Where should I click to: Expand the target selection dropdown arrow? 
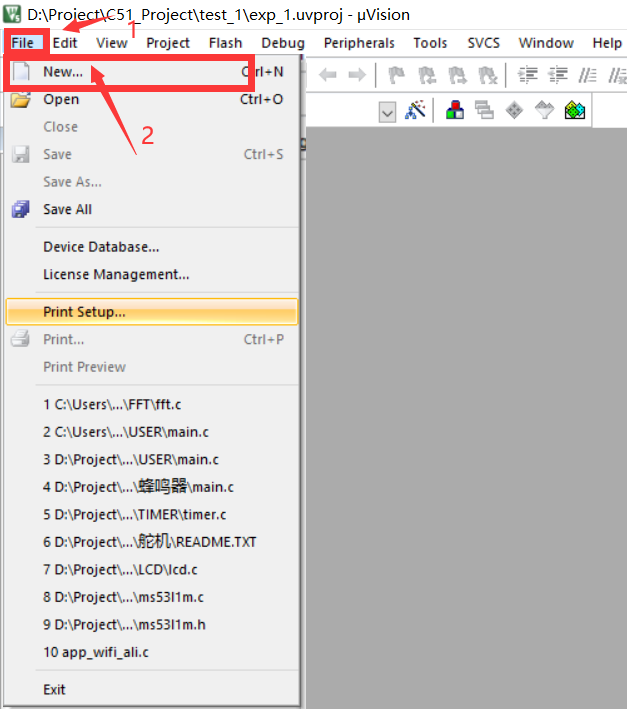387,112
